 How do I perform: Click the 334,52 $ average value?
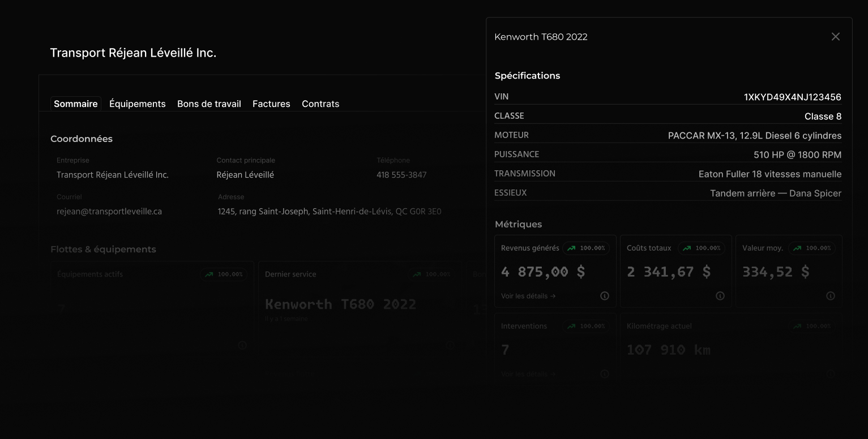click(776, 272)
